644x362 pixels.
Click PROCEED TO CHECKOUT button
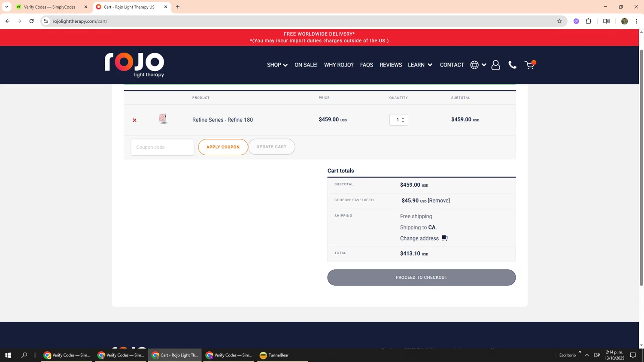click(x=421, y=278)
